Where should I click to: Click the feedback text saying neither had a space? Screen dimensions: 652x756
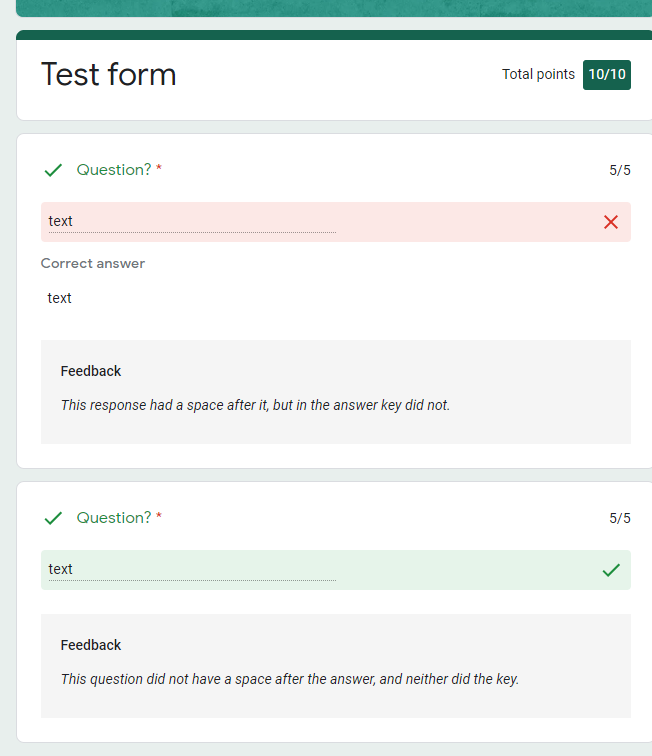click(x=290, y=679)
